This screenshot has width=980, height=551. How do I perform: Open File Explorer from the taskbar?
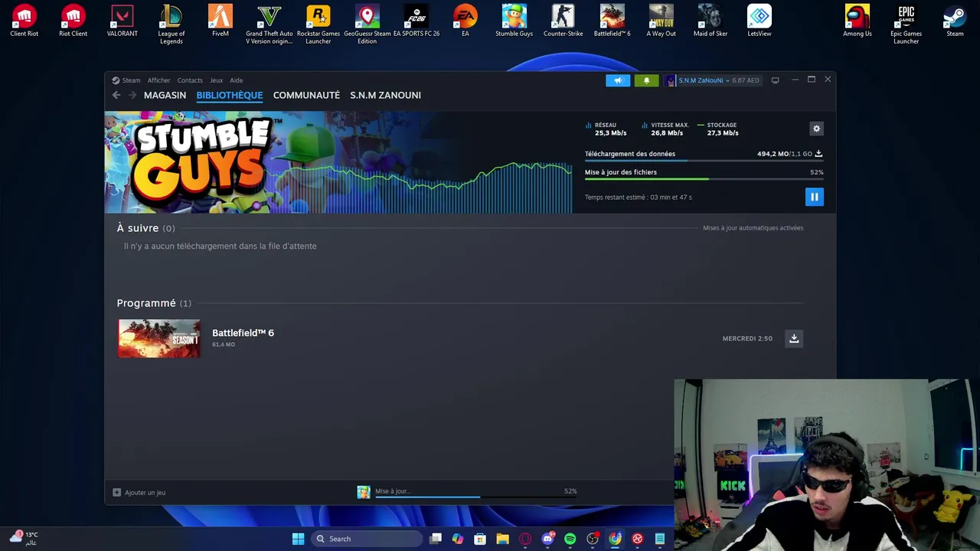pyautogui.click(x=502, y=539)
